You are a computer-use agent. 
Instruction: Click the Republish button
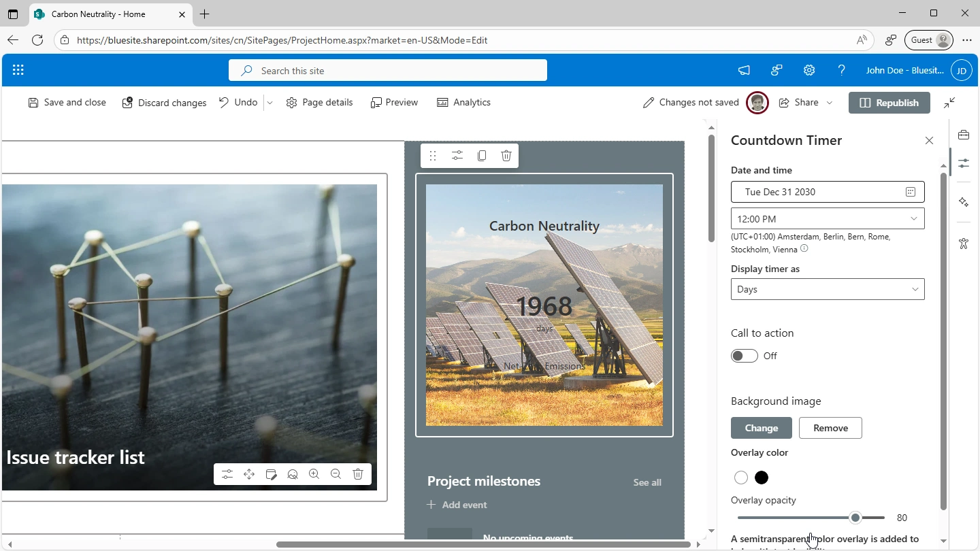(889, 103)
